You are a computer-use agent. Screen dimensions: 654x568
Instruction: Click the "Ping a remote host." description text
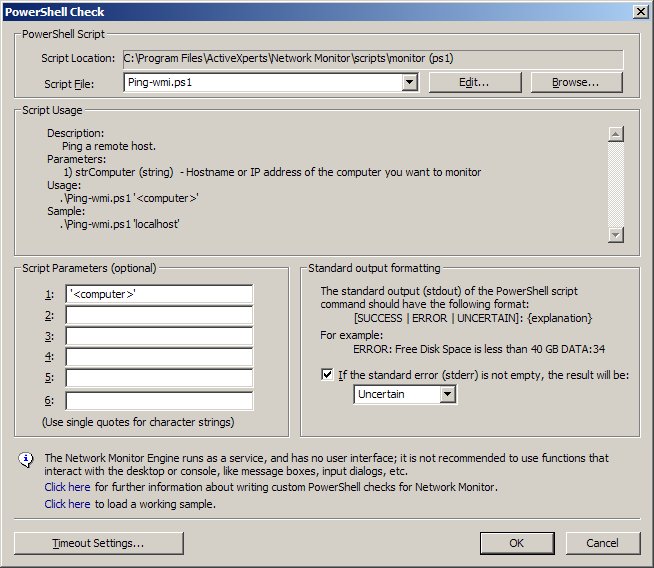point(109,146)
